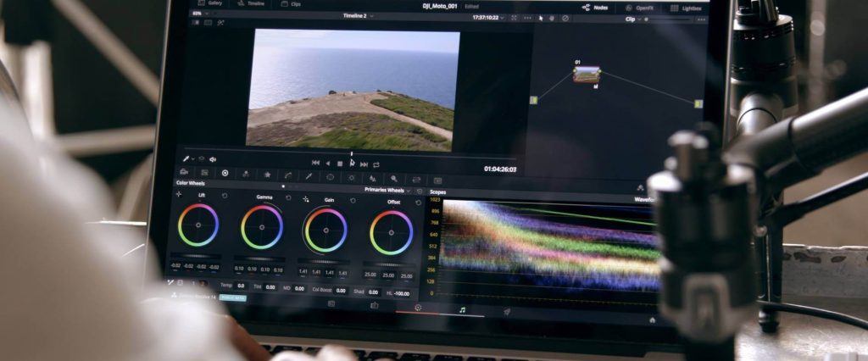Toggle the Timeline panel button
Viewport: 868px width, 361px height.
(249, 3)
